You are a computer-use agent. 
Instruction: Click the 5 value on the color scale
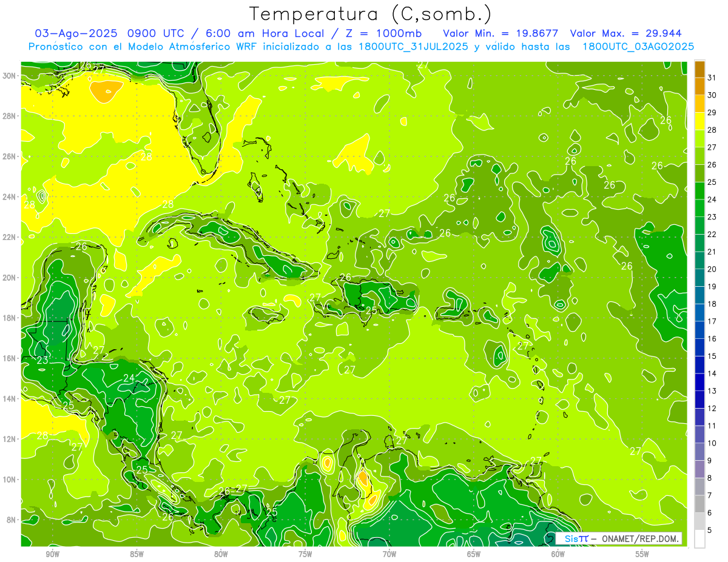coord(710,530)
